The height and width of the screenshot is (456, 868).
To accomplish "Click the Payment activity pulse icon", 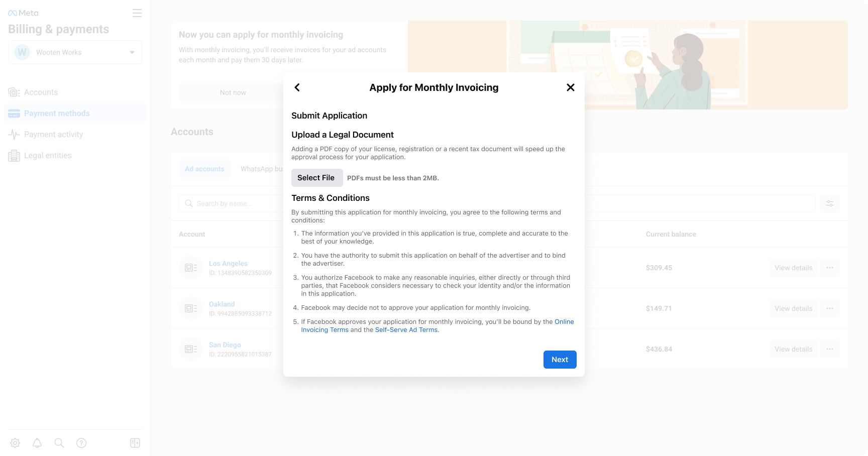I will (14, 135).
